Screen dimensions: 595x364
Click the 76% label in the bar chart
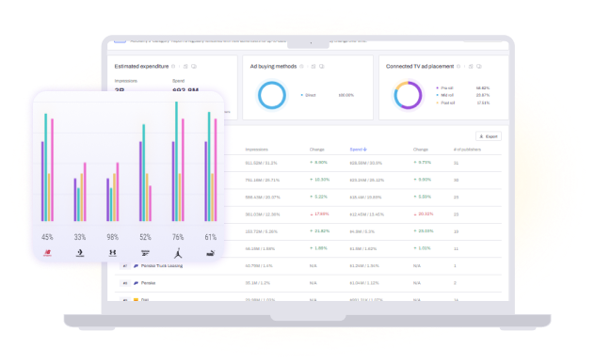click(178, 237)
